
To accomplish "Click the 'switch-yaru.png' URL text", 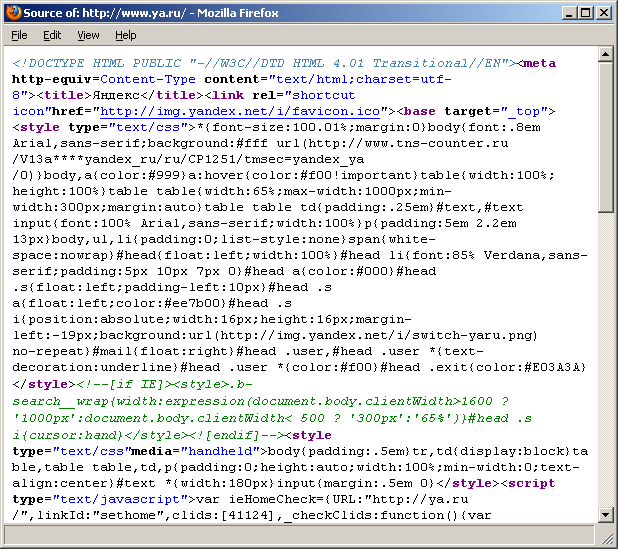I will point(471,335).
